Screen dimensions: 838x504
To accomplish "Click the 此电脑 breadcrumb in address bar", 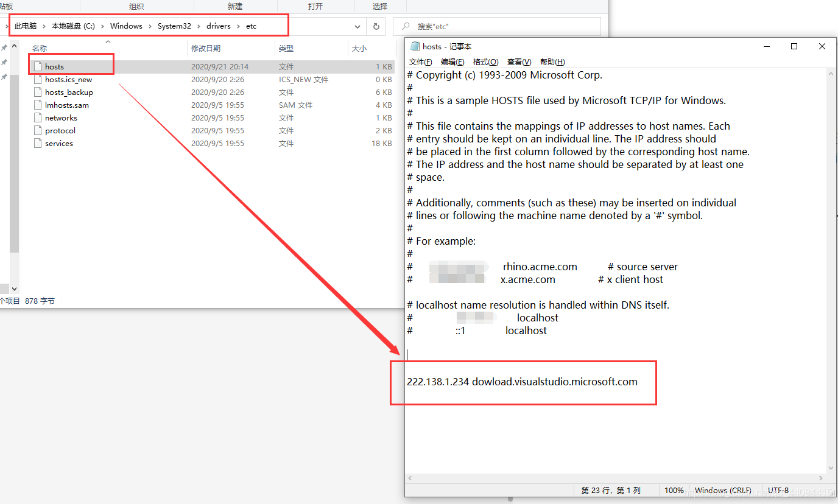I will pos(26,26).
